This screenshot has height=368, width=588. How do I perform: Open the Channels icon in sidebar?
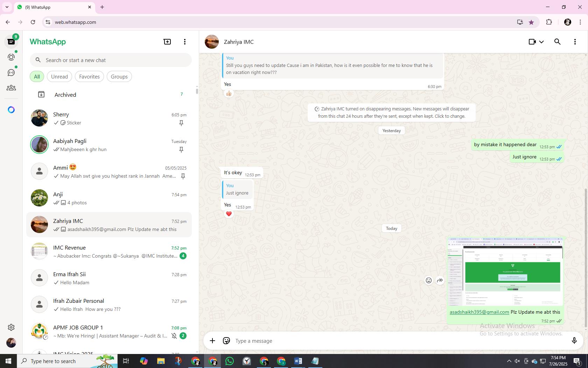pos(11,73)
